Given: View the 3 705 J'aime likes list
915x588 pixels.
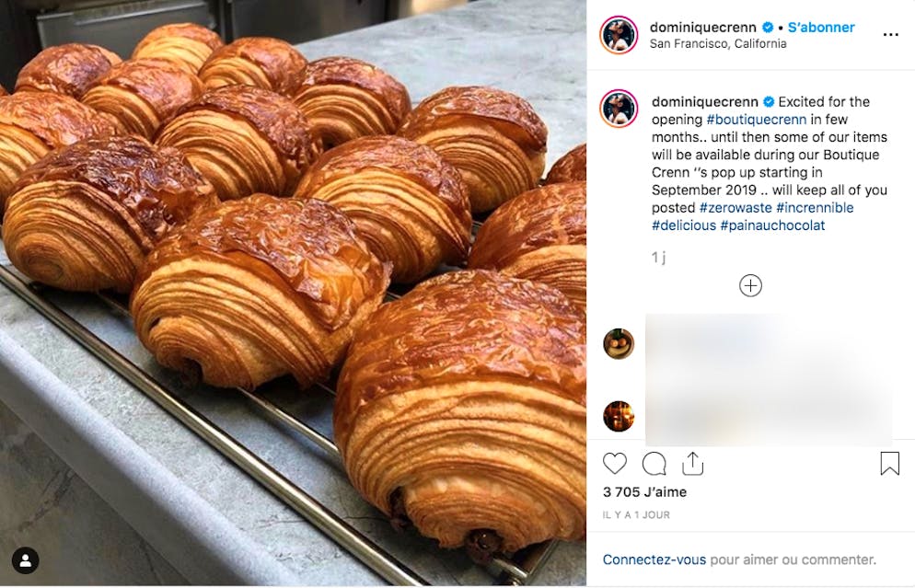Looking at the screenshot, I should tap(644, 492).
